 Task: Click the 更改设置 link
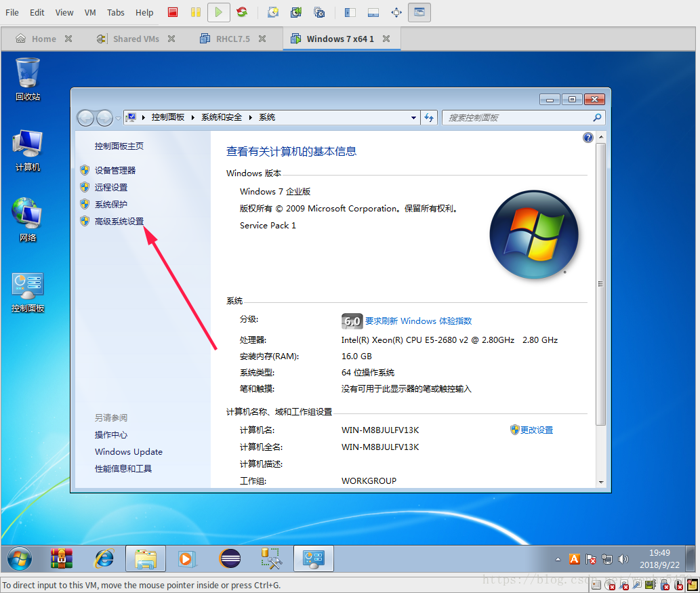pyautogui.click(x=536, y=430)
